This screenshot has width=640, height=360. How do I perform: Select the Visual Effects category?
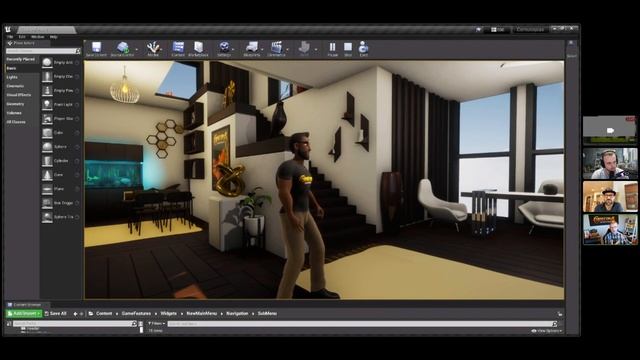tap(18, 95)
